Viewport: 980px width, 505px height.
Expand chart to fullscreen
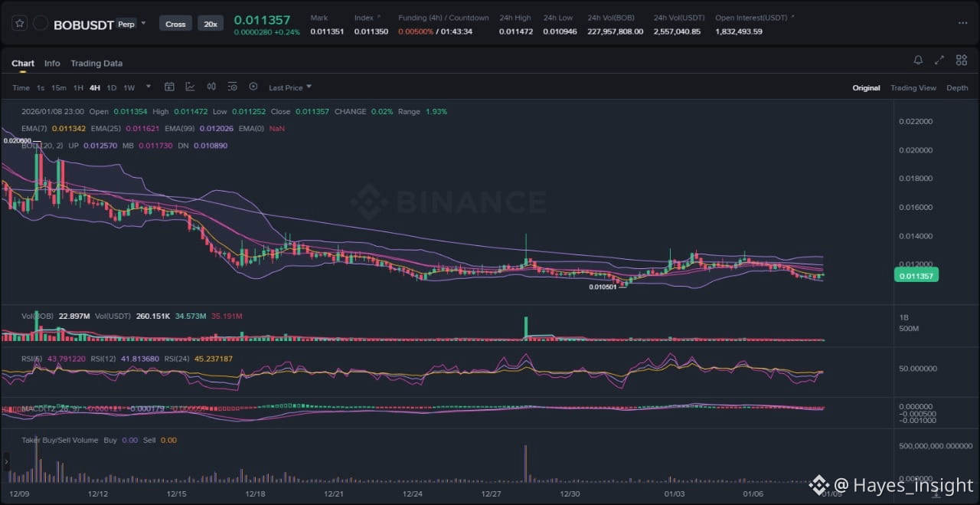[x=939, y=60]
